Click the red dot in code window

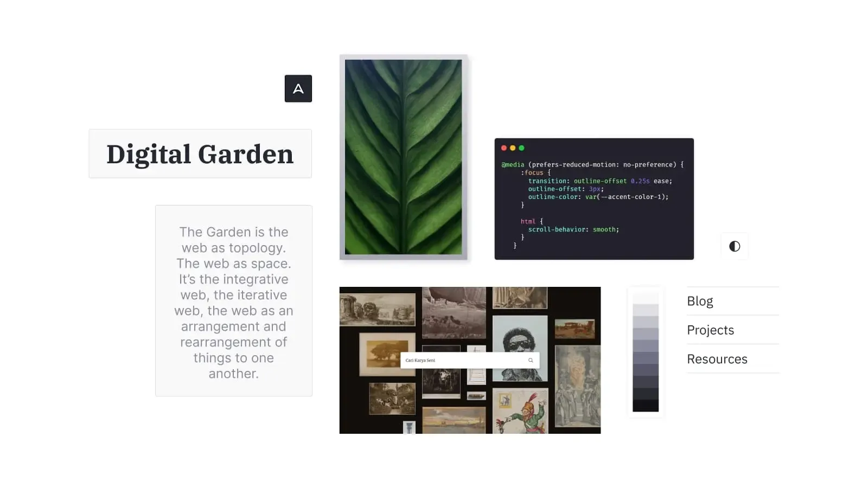(504, 148)
